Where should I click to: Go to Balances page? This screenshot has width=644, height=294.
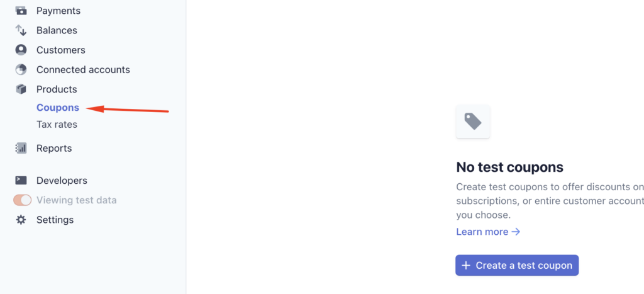point(57,30)
